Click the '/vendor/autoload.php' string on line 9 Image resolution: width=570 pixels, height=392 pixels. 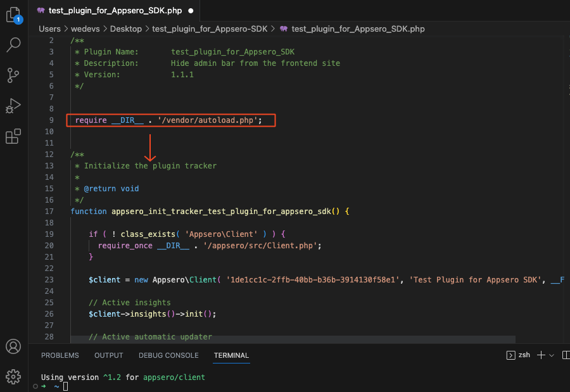(208, 120)
